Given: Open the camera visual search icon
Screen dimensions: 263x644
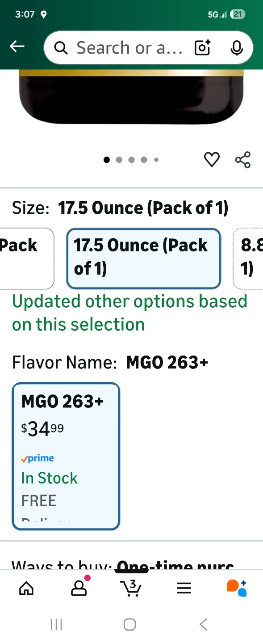Looking at the screenshot, I should coord(202,48).
